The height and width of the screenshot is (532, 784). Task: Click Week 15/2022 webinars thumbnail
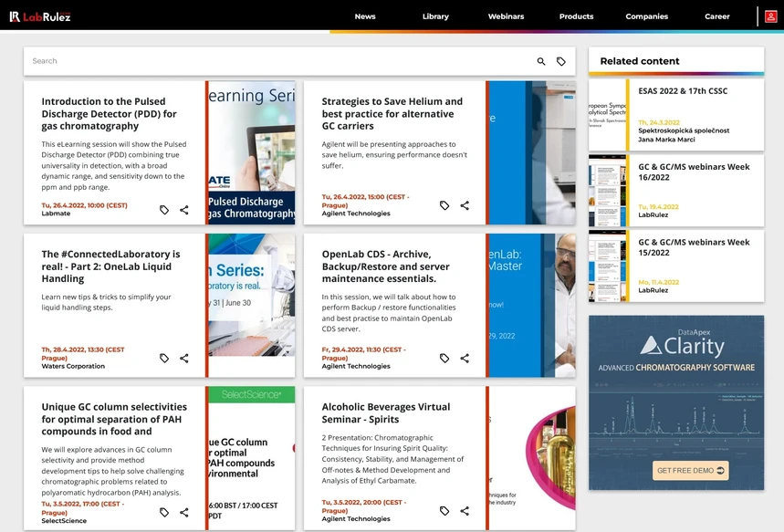[607, 266]
